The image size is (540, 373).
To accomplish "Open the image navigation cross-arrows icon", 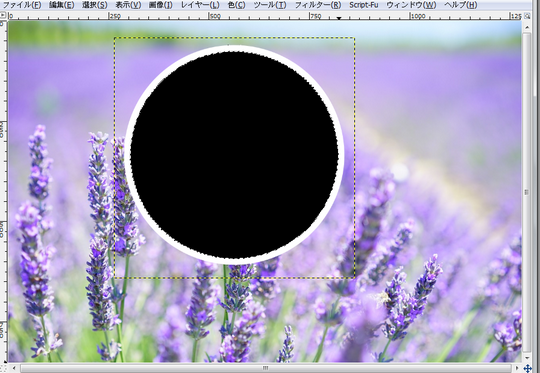I will click(527, 369).
